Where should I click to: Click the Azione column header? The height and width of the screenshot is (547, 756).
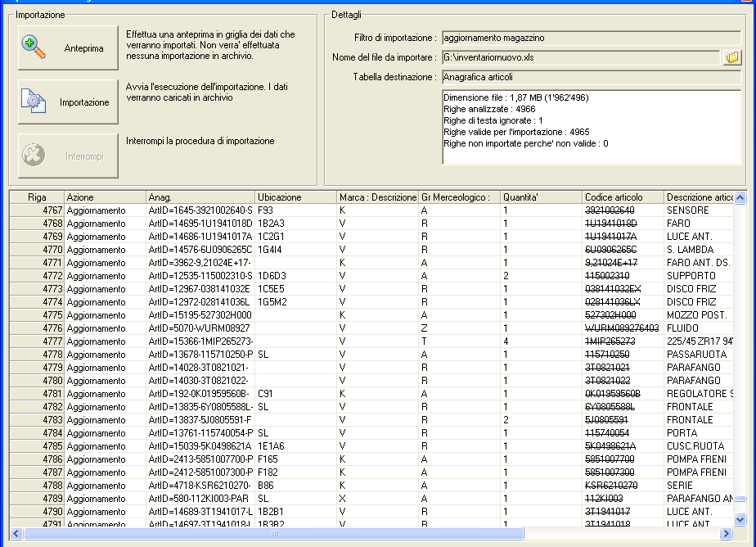(105, 197)
